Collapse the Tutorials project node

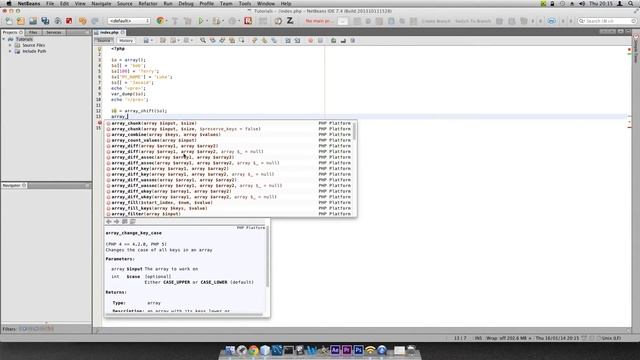4,39
